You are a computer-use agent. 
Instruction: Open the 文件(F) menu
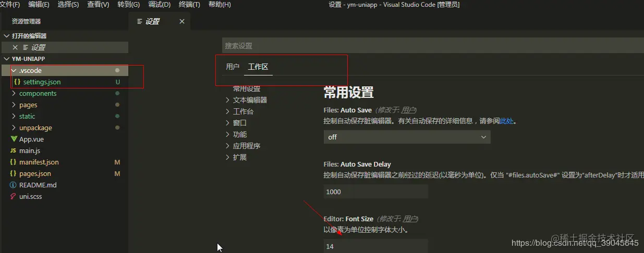click(x=10, y=5)
